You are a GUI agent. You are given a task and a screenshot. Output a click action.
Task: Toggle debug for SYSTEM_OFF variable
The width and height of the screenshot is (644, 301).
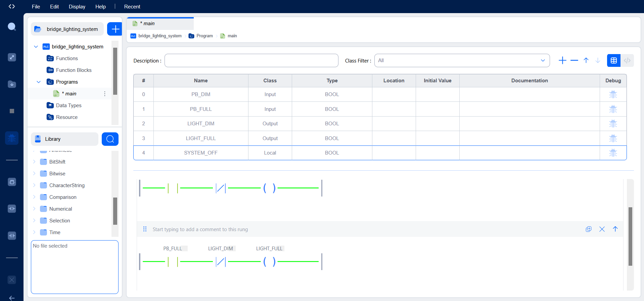pos(613,153)
